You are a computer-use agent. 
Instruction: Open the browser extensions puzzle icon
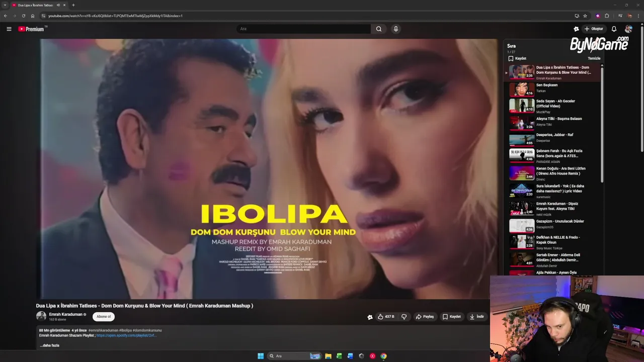pos(607,16)
